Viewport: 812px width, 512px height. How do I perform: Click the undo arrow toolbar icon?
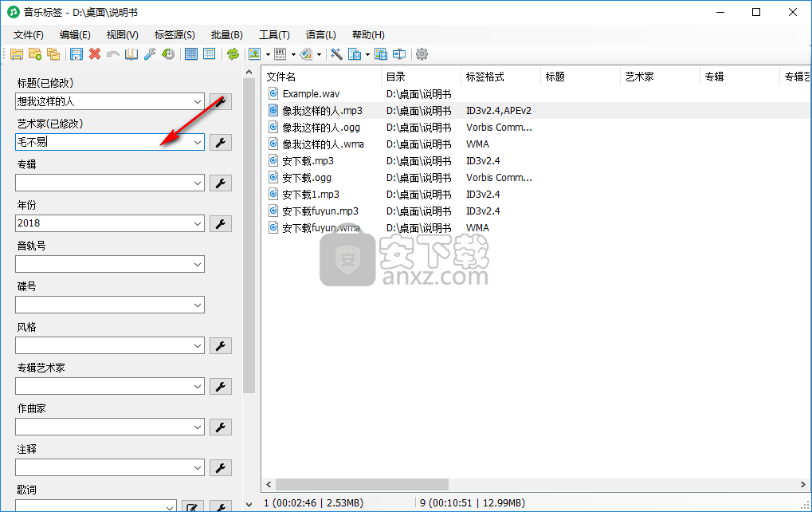113,54
